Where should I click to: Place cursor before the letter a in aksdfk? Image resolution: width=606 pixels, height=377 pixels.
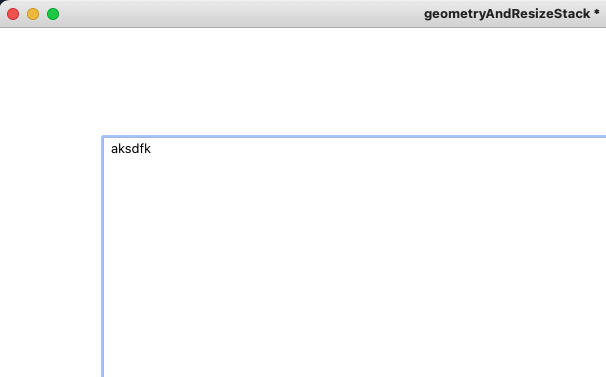(x=111, y=149)
